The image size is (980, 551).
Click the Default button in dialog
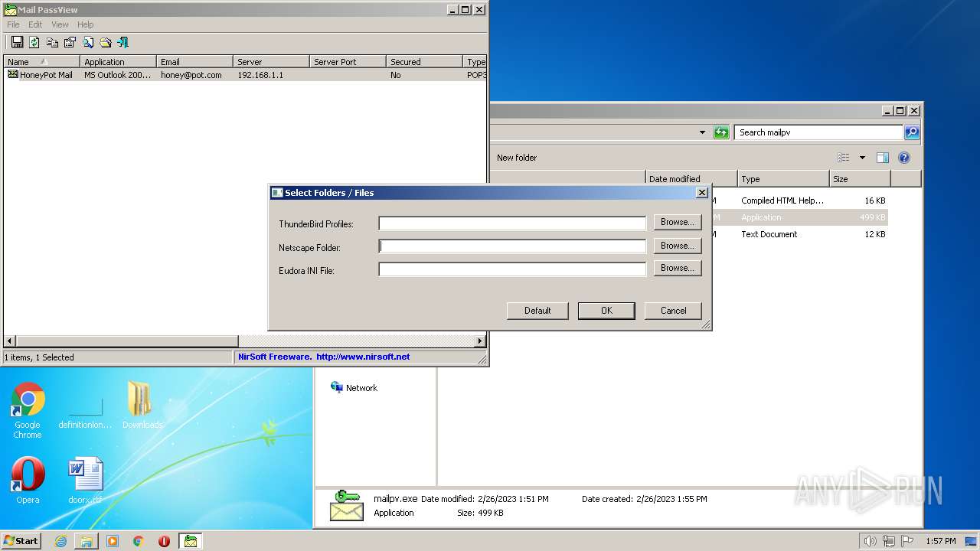tap(537, 310)
